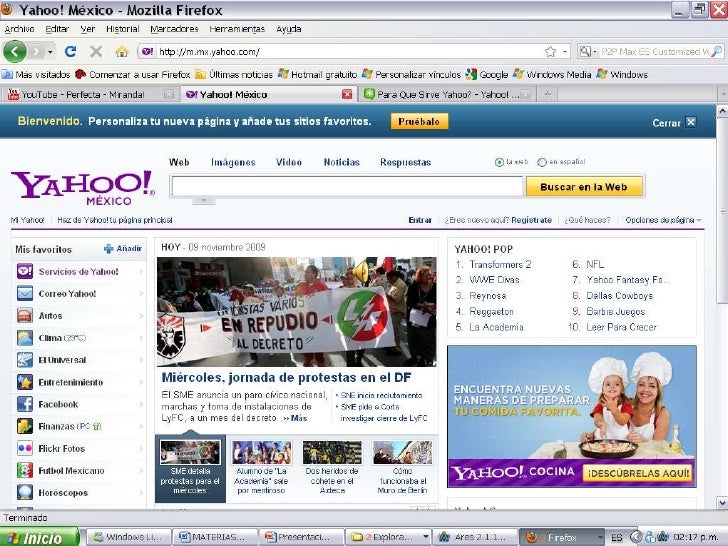The height and width of the screenshot is (546, 728).
Task: Bookmark this page with the star icon
Action: (551, 52)
